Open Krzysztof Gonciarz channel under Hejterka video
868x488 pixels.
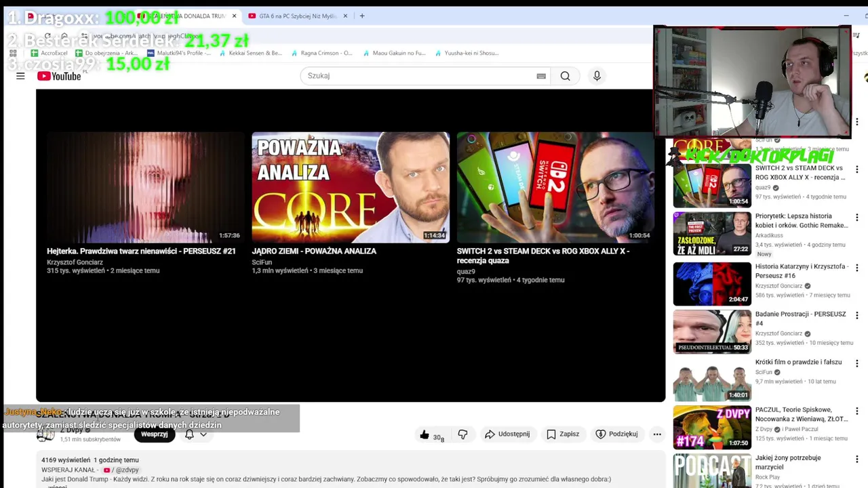[x=73, y=262]
